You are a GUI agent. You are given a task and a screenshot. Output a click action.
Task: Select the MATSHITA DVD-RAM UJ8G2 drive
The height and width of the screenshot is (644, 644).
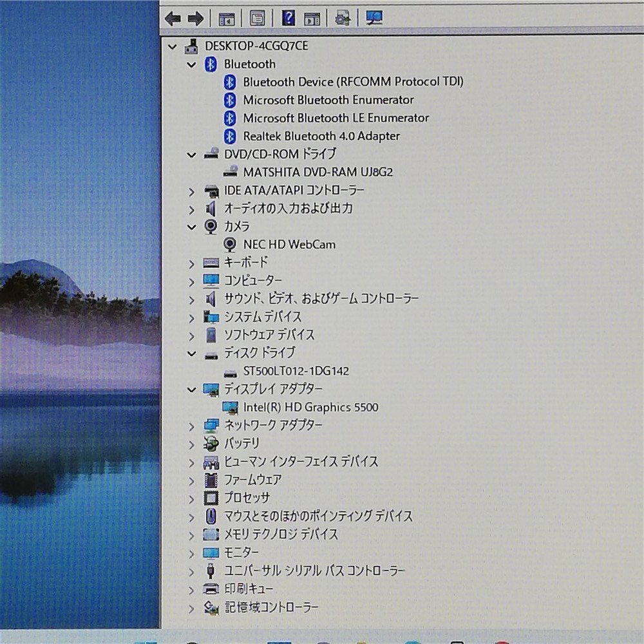pyautogui.click(x=317, y=172)
